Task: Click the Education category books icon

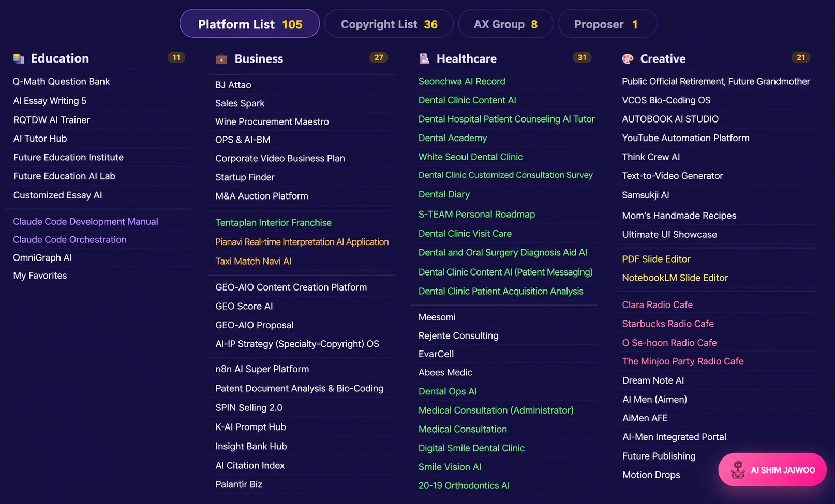Action: 19,58
